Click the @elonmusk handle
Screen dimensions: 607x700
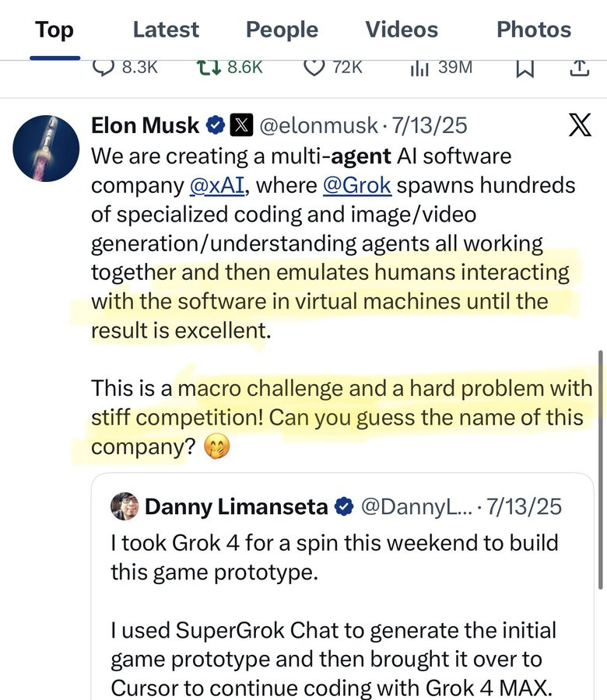pyautogui.click(x=318, y=124)
